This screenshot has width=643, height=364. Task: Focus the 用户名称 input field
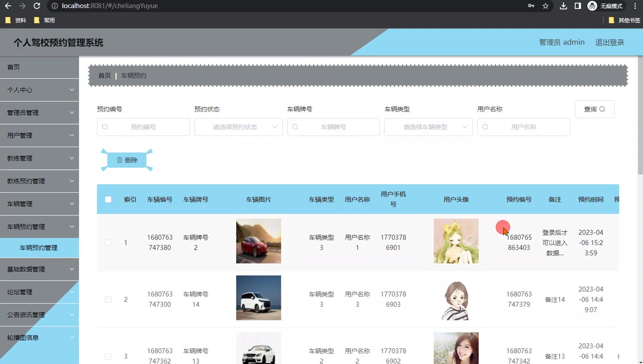coord(524,127)
